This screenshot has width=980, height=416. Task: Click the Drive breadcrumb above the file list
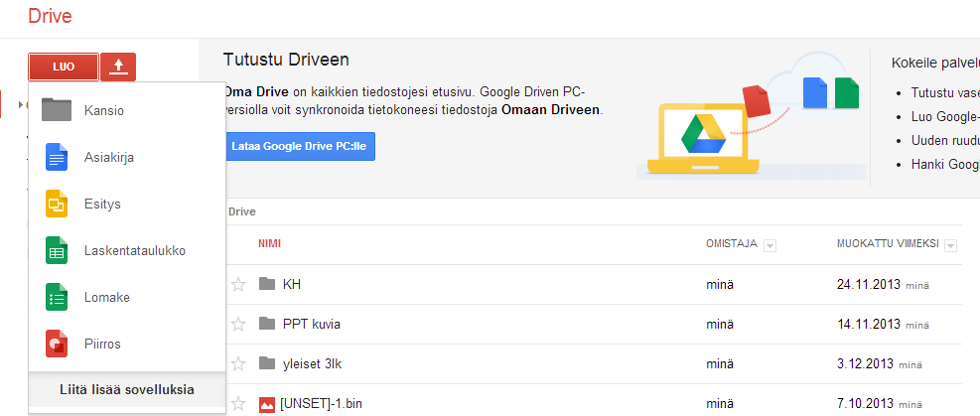coord(242,211)
